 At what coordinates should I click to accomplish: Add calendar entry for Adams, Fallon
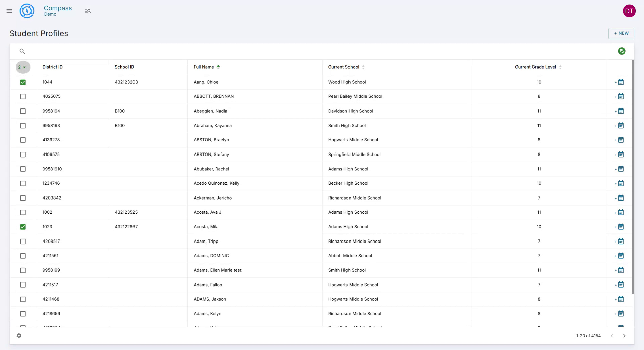(x=620, y=285)
